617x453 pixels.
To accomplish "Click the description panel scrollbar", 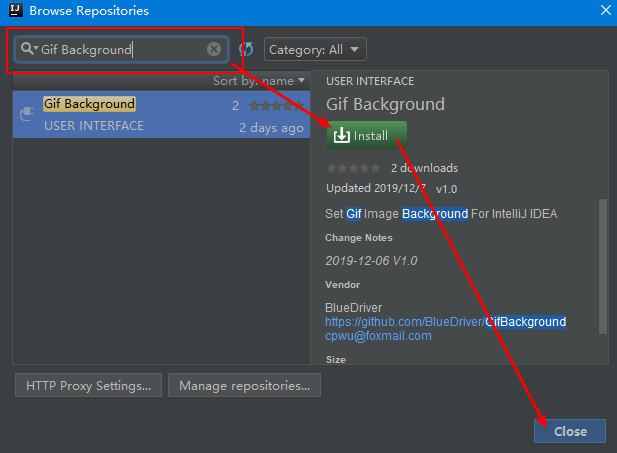I will point(602,266).
